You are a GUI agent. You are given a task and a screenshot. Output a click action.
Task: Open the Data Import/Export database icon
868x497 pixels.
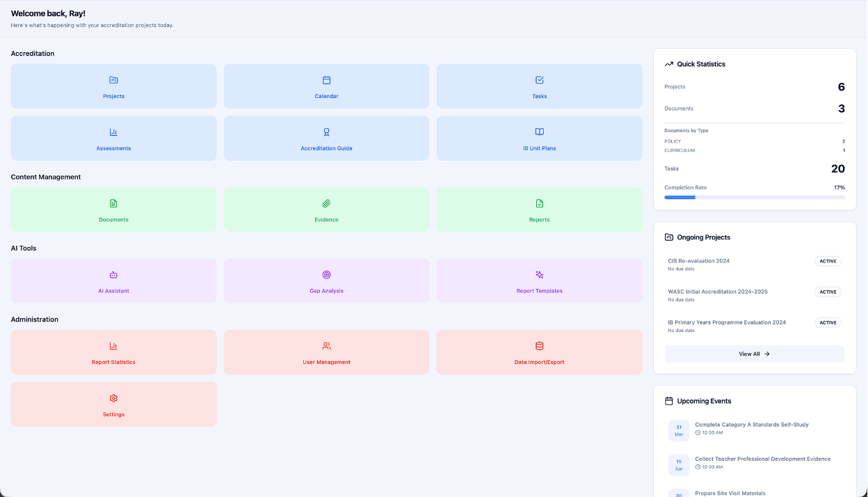click(539, 346)
